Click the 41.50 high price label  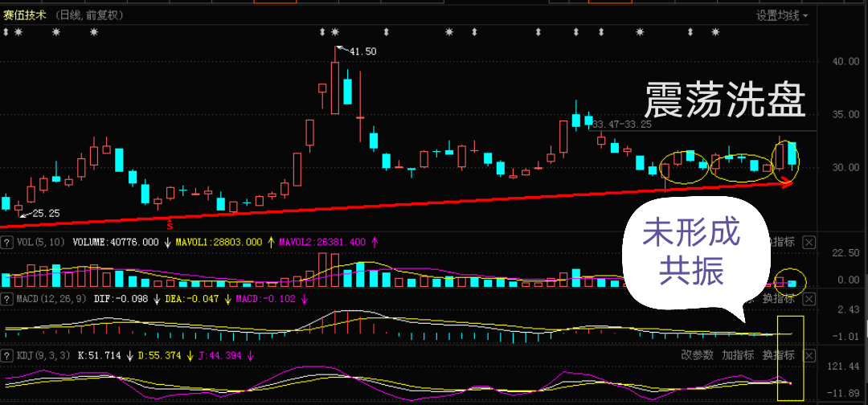point(363,51)
